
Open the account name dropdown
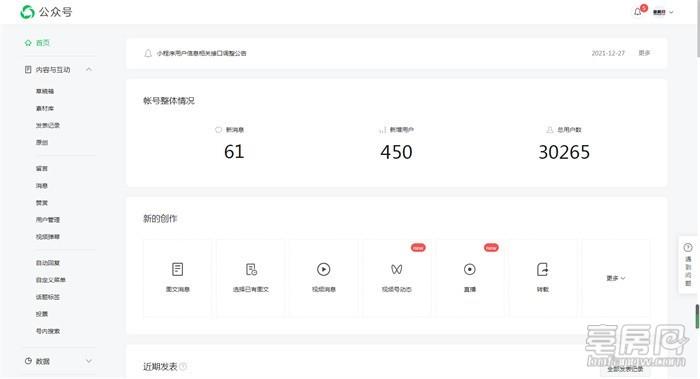point(663,12)
